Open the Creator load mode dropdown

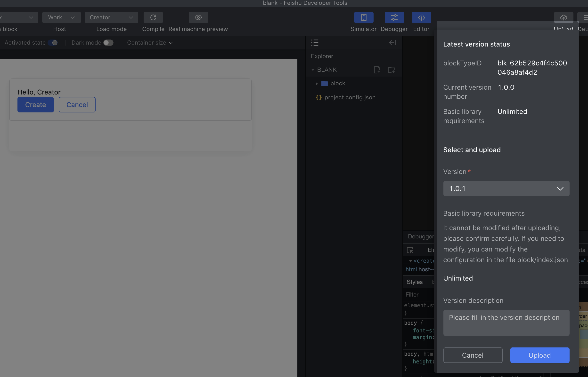pyautogui.click(x=111, y=17)
